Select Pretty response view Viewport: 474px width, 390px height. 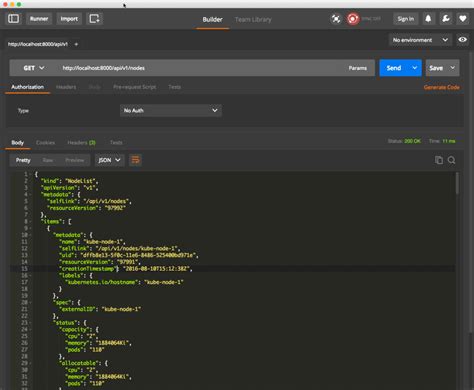pos(23,160)
